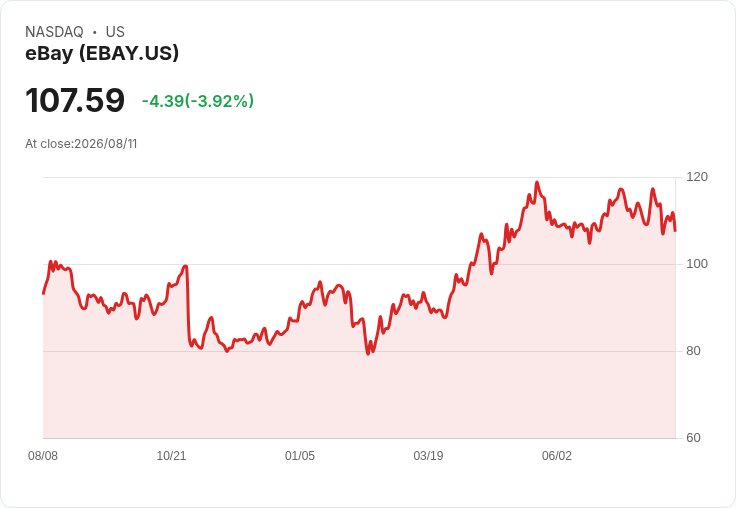The width and height of the screenshot is (736, 508).
Task: Click the last data point of the price line
Action: [x=675, y=231]
